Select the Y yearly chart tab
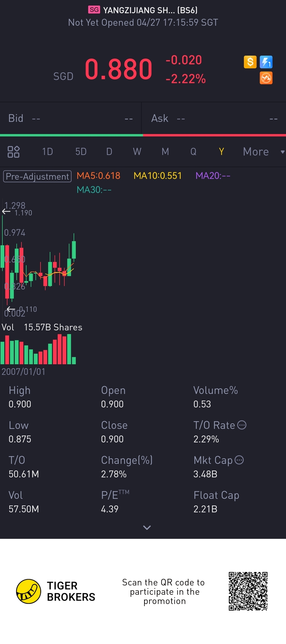Viewport: 286px width, 644px height. click(x=221, y=152)
